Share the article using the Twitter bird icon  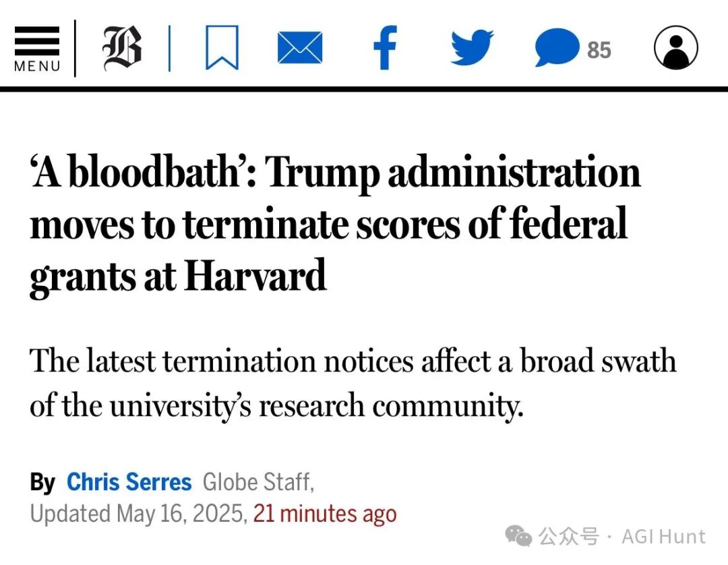click(x=472, y=47)
